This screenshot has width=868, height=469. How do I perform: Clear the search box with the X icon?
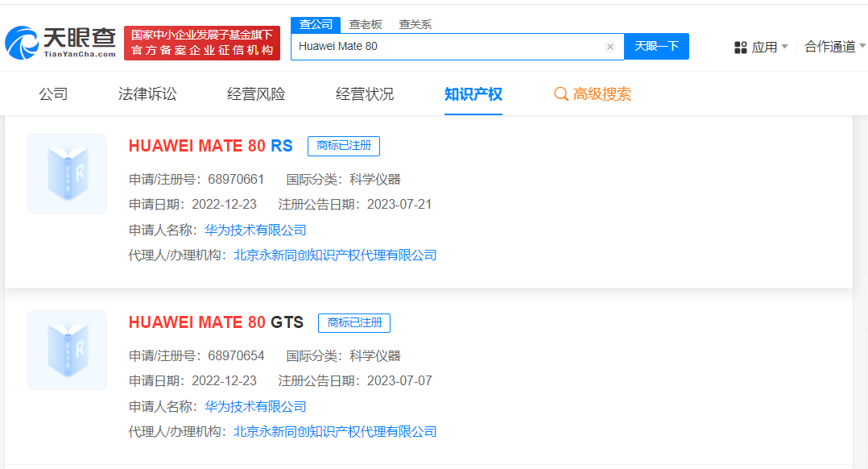pyautogui.click(x=610, y=47)
